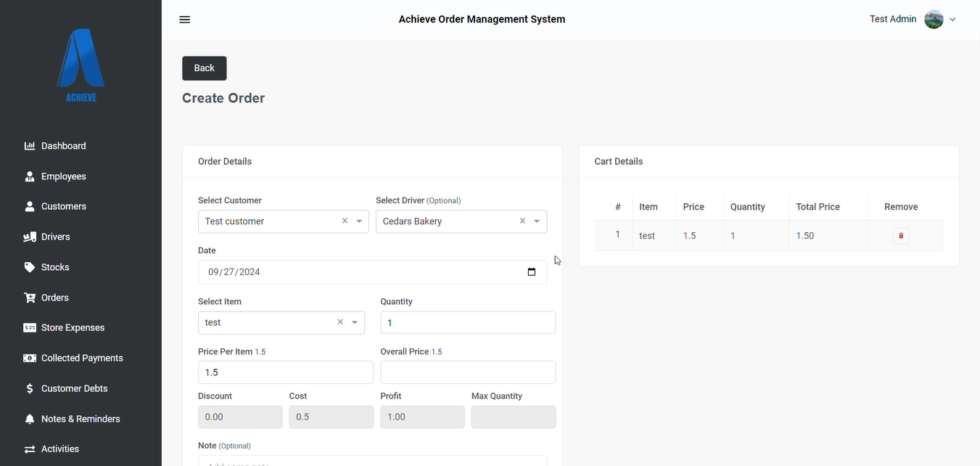Open Collected Payments
Screen dimensions: 980x466
pos(82,358)
